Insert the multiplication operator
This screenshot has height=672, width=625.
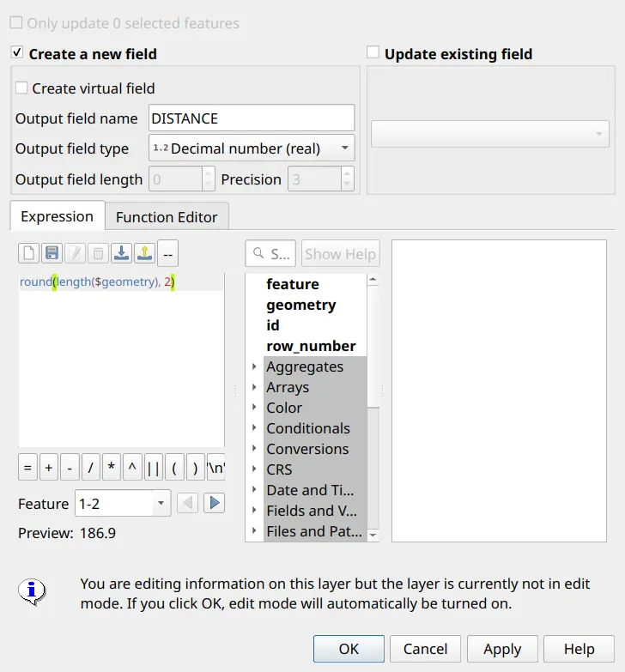coord(112,467)
